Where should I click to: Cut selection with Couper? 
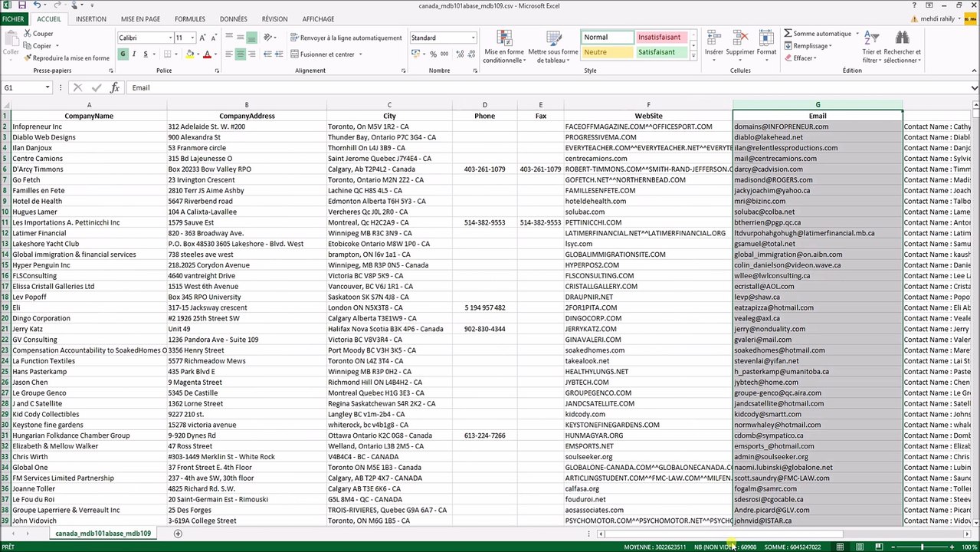point(38,34)
